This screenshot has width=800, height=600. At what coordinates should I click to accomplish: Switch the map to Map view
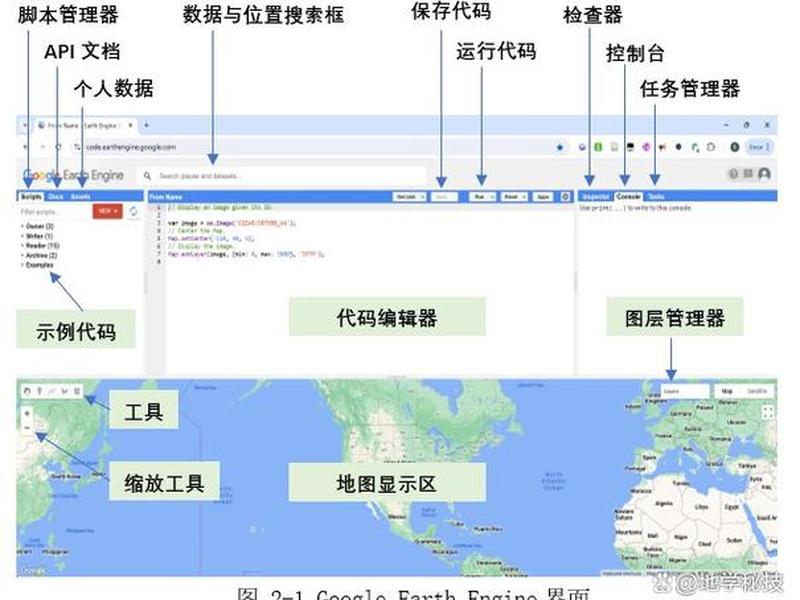click(727, 391)
